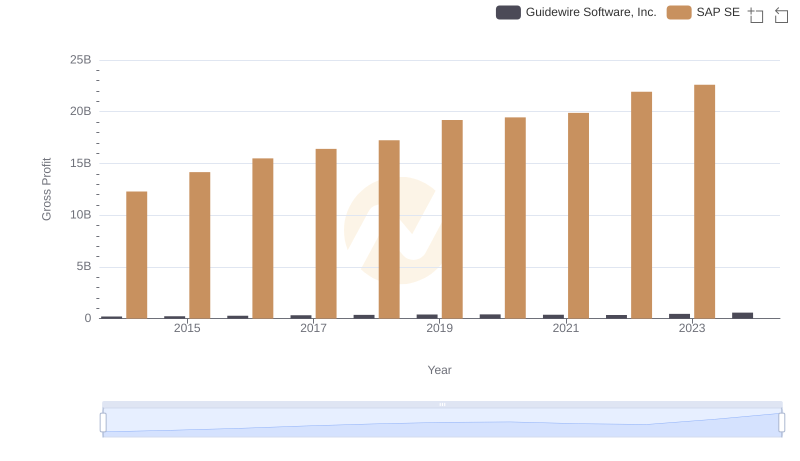Click the 10B y-axis label
This screenshot has height=461, width=800.
click(x=81, y=215)
